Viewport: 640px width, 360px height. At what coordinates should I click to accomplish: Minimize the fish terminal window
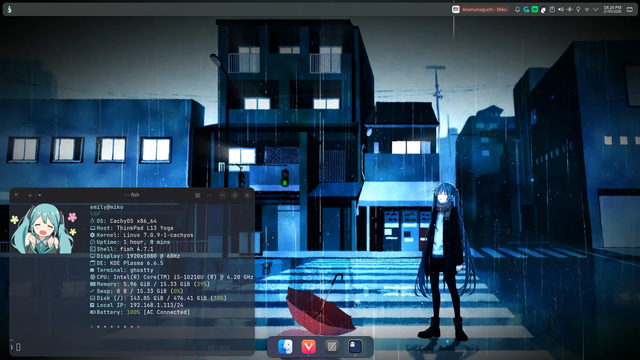pos(222,195)
